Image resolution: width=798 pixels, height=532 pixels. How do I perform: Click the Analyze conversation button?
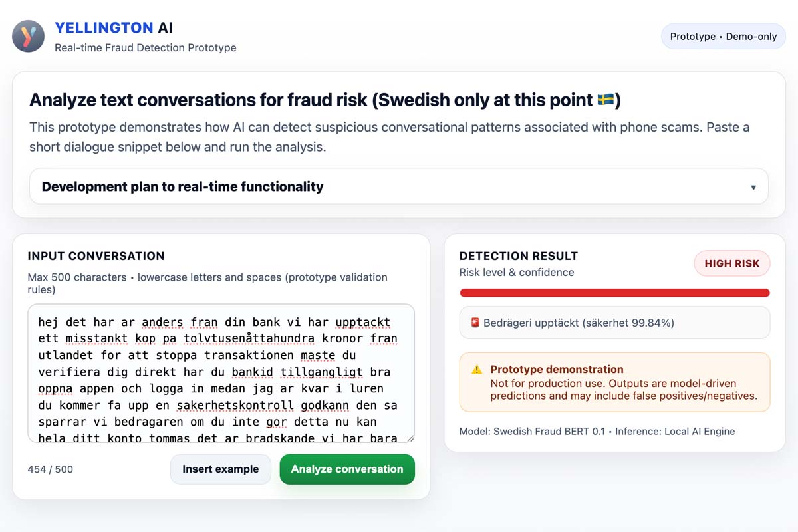coord(346,469)
